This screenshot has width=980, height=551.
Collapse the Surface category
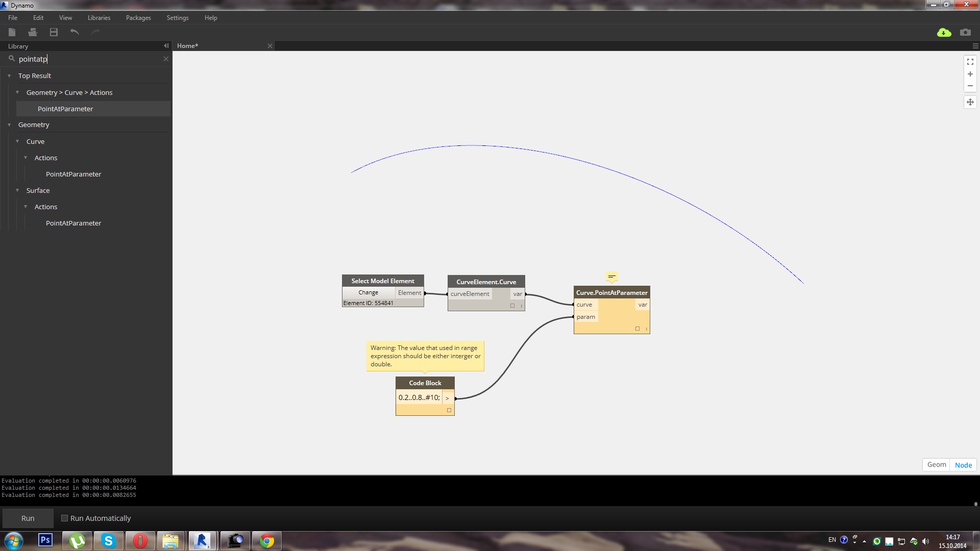[x=17, y=190]
